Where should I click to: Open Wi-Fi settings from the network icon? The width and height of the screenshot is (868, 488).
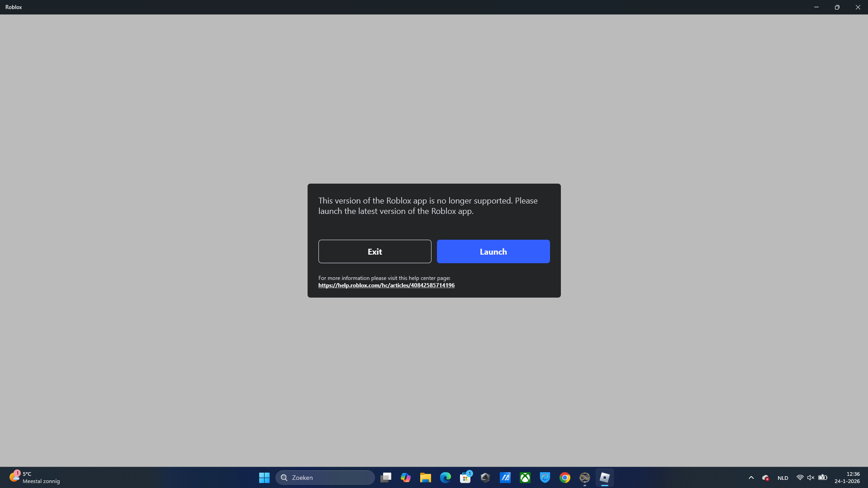[x=799, y=477]
